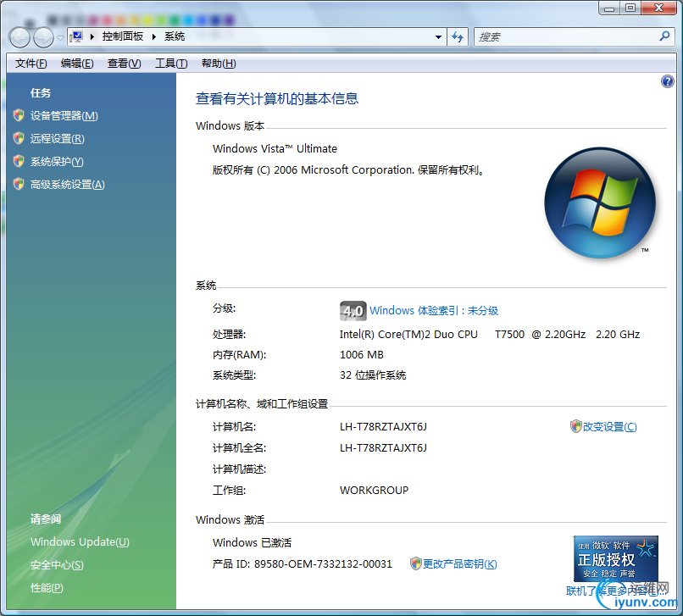Open 性能(P) link
Viewport: 683px width, 616px height.
point(47,588)
